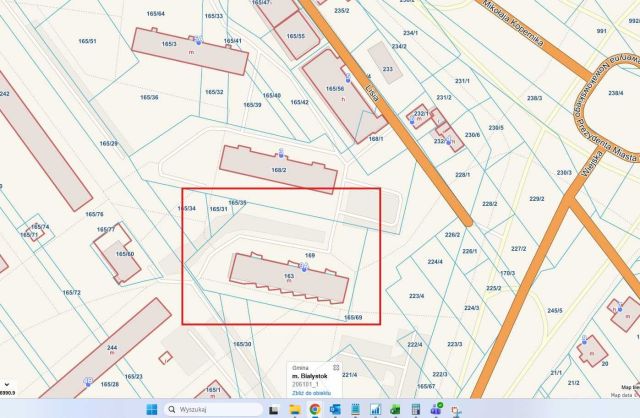640x418 pixels.
Task: Click parcel label 168/2
Action: [279, 170]
